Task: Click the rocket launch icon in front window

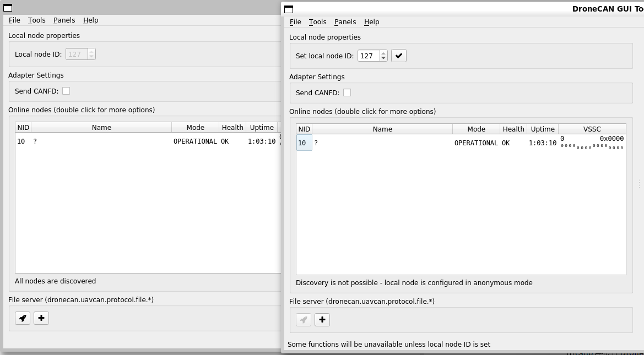Action: tap(304, 320)
